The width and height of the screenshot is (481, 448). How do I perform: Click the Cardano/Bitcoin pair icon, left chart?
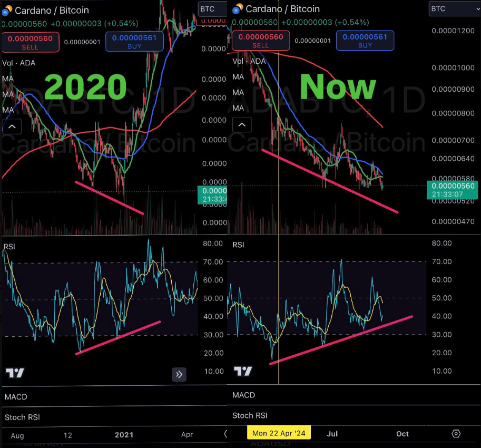7,11
